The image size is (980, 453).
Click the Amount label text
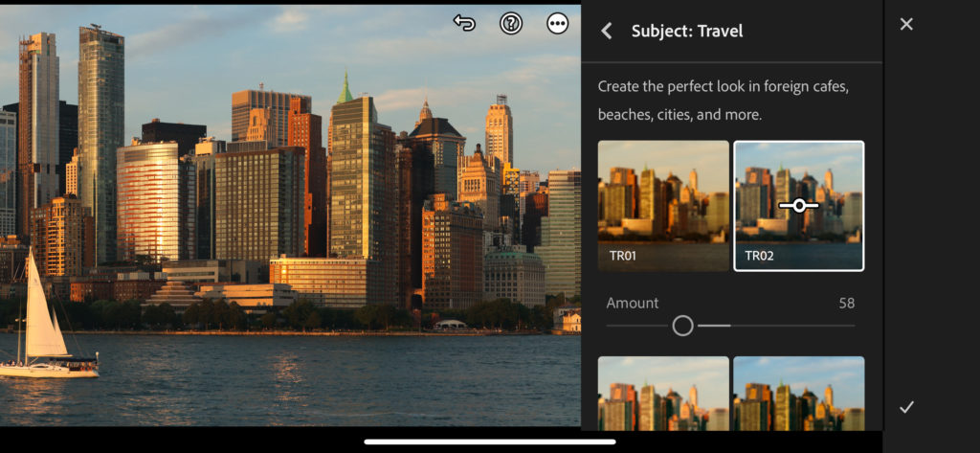coord(633,304)
